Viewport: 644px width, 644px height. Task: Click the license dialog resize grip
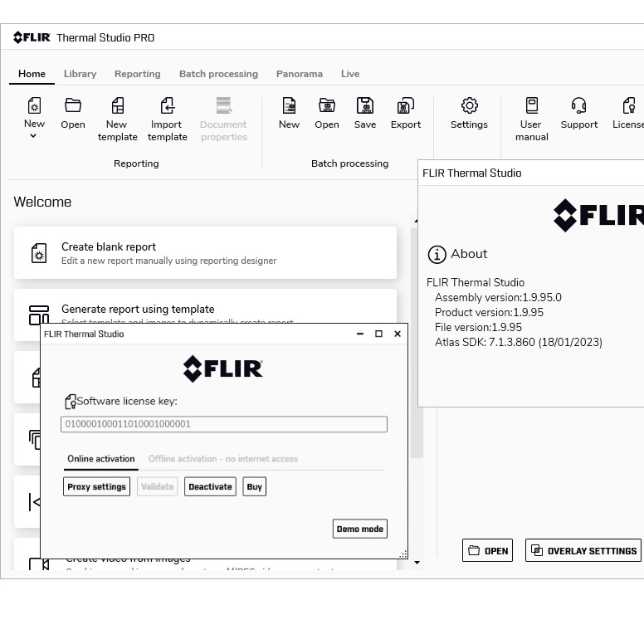coord(403,554)
